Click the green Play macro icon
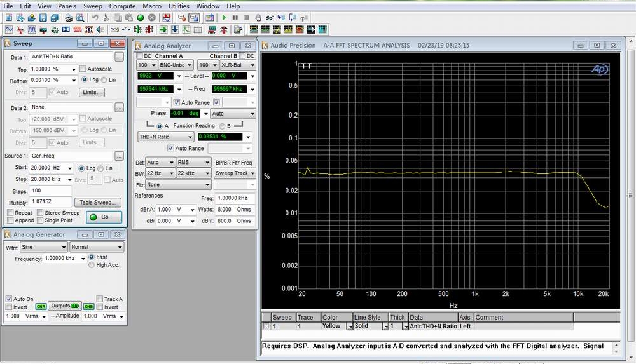 pos(224,18)
